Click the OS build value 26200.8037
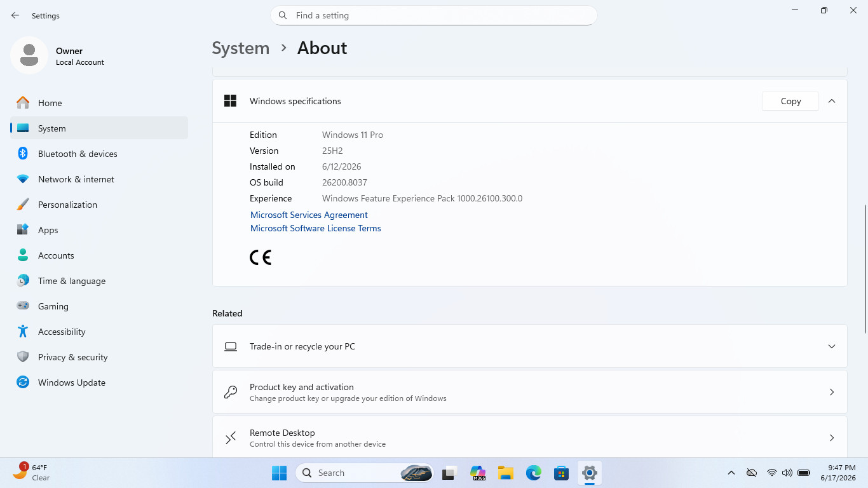Screen dimensions: 868x488 tap(344, 182)
